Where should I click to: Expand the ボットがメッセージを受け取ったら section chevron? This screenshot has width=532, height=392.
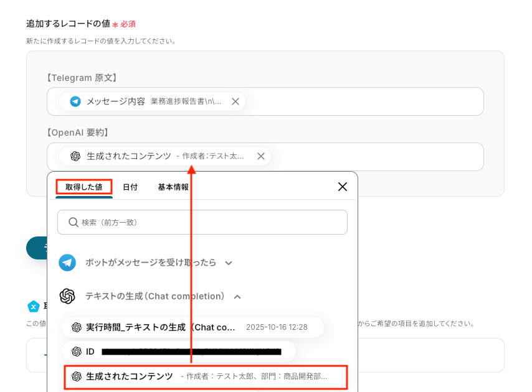point(229,263)
